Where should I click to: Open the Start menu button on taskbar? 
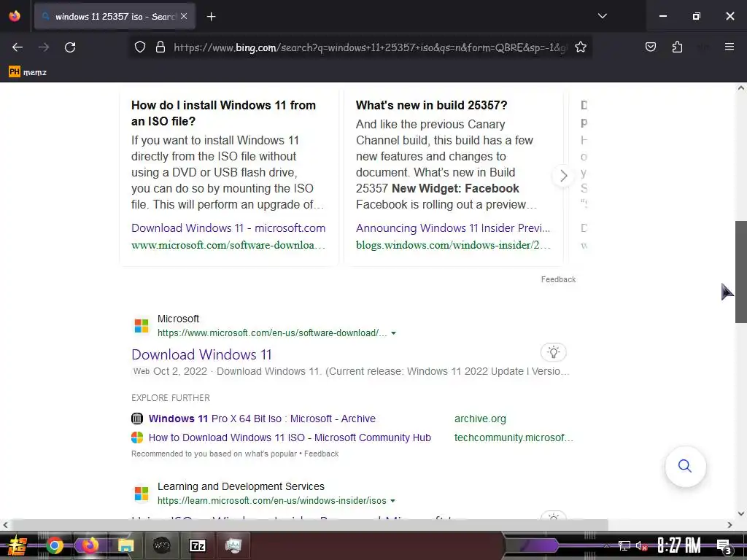tap(18, 545)
